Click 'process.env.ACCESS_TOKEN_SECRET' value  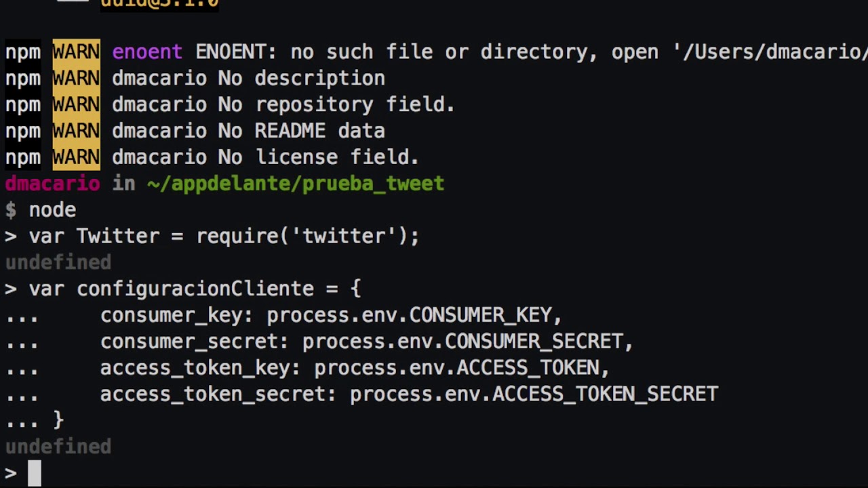click(x=534, y=394)
